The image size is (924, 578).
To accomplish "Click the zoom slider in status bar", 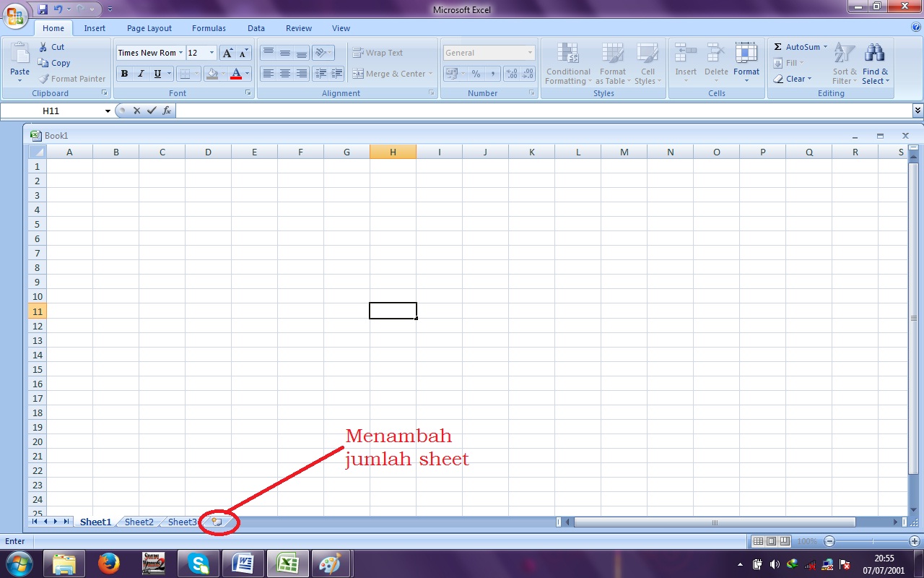I will [872, 541].
